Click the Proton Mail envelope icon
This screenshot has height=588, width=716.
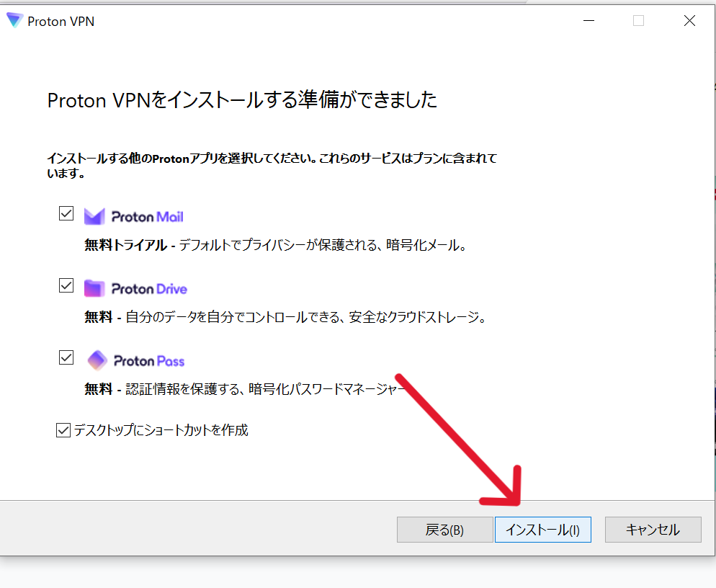coord(95,216)
